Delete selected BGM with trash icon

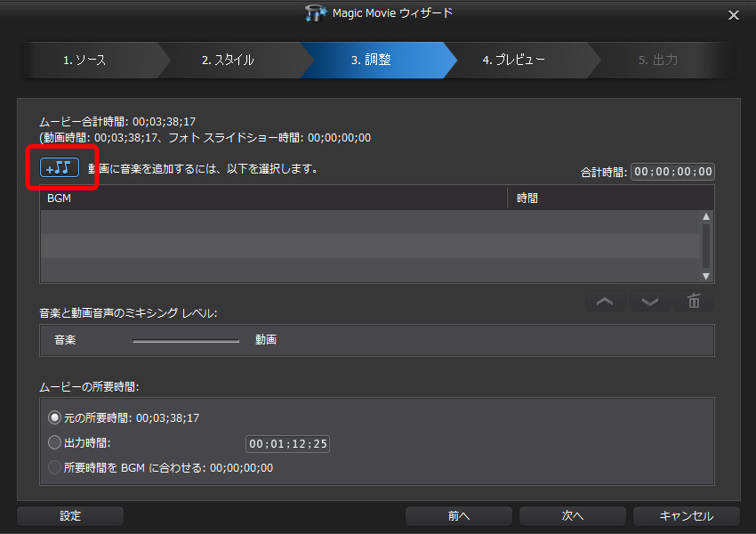tap(694, 302)
